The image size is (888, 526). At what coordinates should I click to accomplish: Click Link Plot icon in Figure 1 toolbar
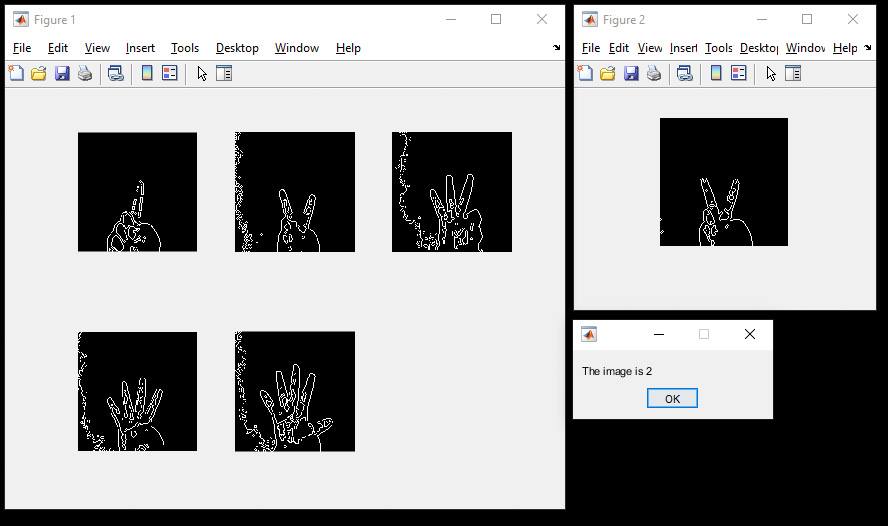point(116,73)
